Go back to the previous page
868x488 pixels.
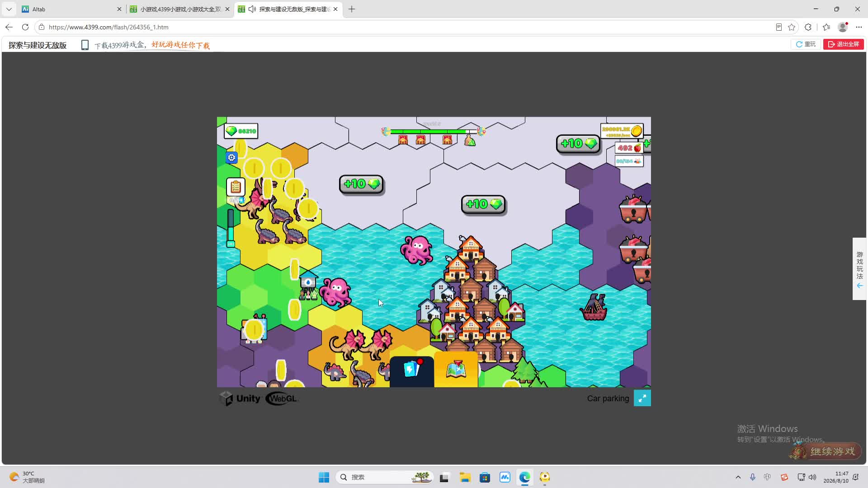(x=9, y=27)
